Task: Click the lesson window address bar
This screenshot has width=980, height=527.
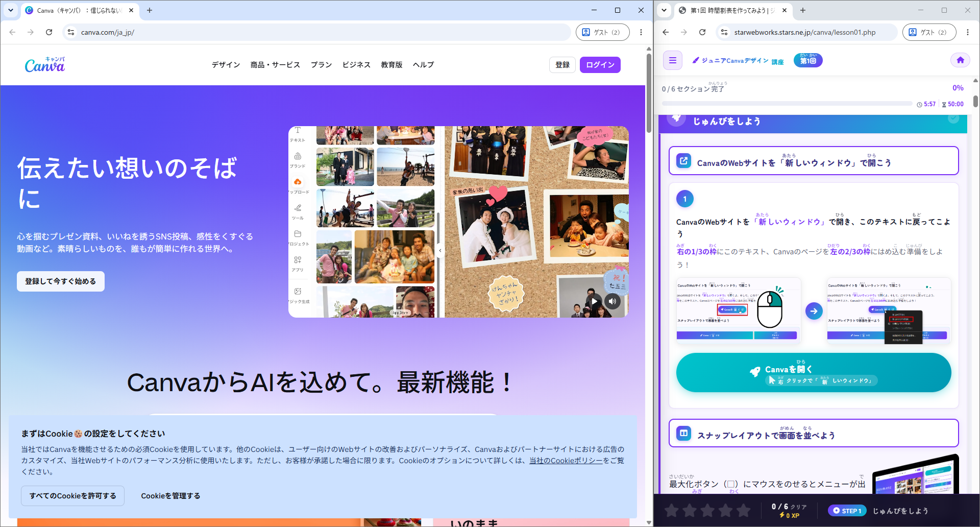Action: click(x=806, y=32)
